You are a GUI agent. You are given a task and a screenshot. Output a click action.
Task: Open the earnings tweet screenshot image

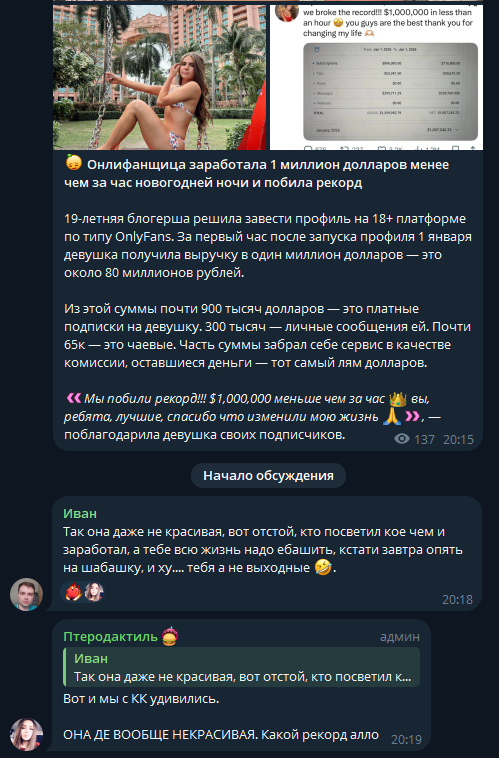(376, 76)
